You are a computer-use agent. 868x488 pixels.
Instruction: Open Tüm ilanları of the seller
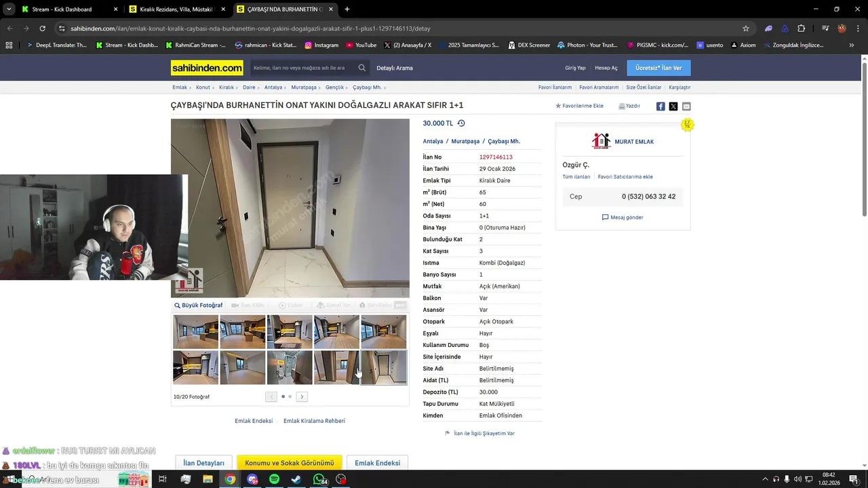coord(576,177)
